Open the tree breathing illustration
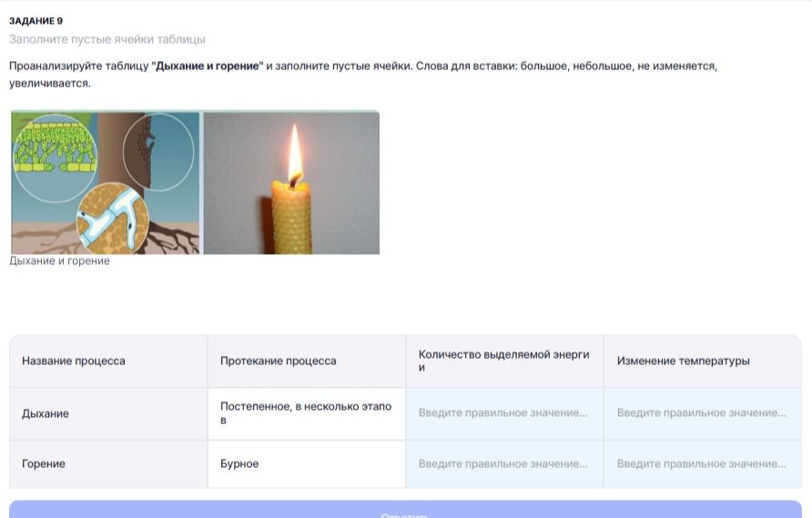 pyautogui.click(x=105, y=183)
